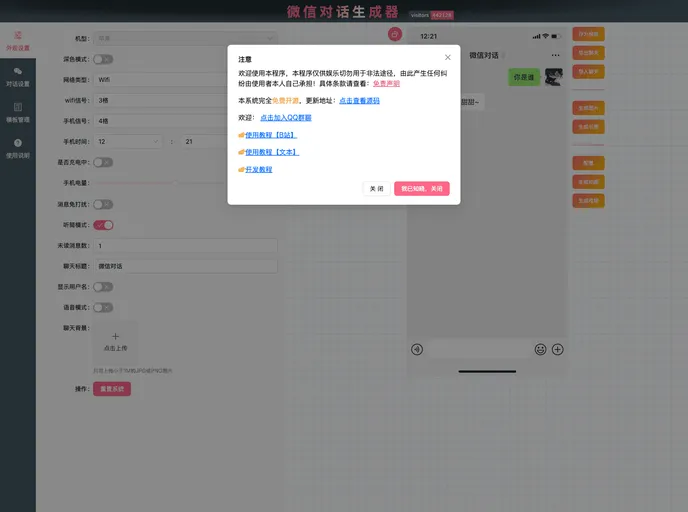
Task: Click the 重置系统 button
Action: coord(112,389)
